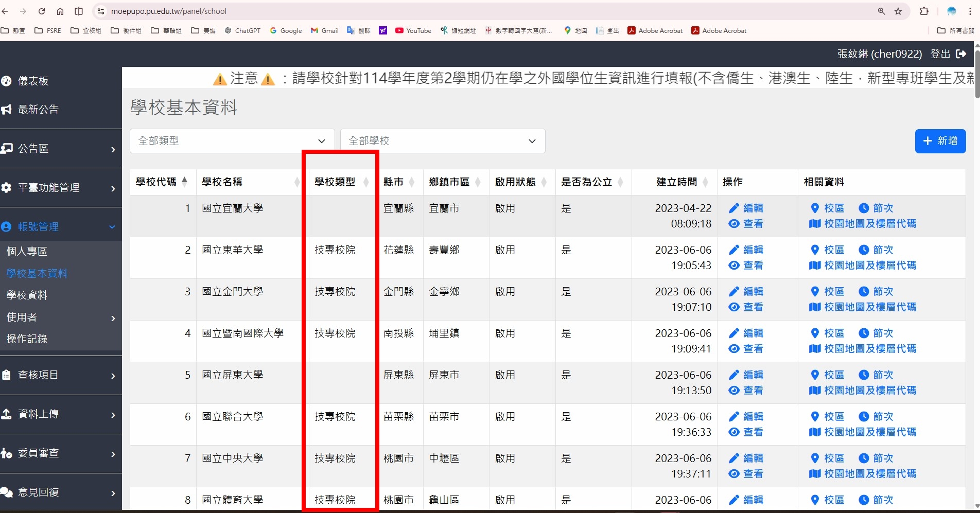The image size is (980, 513).
Task: Edit the 國立聯合大學 row
Action: point(746,416)
